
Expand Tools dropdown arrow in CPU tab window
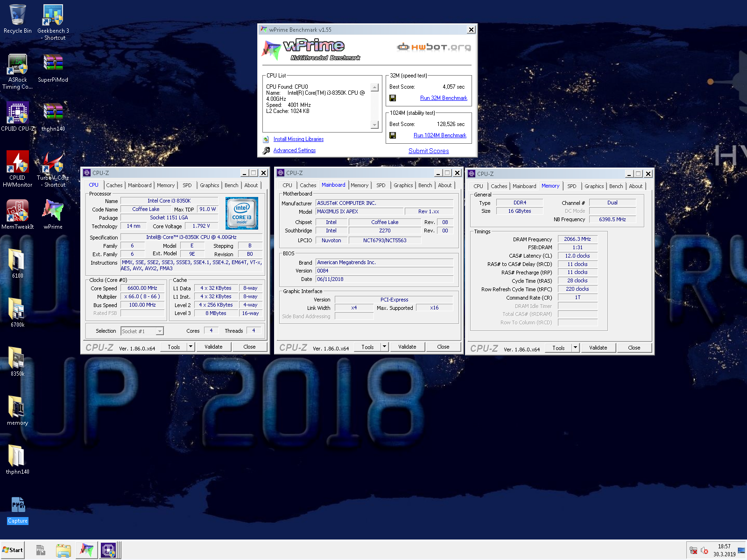pyautogui.click(x=190, y=347)
